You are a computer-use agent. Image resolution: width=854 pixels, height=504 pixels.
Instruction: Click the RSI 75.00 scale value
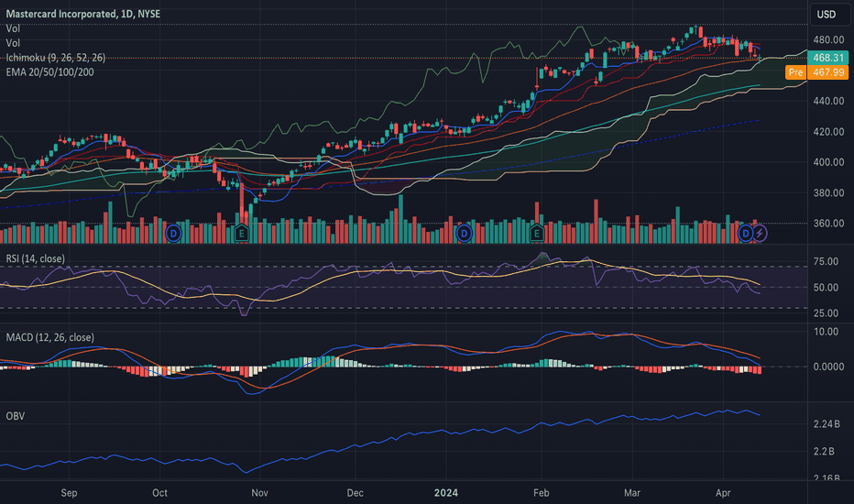[826, 261]
